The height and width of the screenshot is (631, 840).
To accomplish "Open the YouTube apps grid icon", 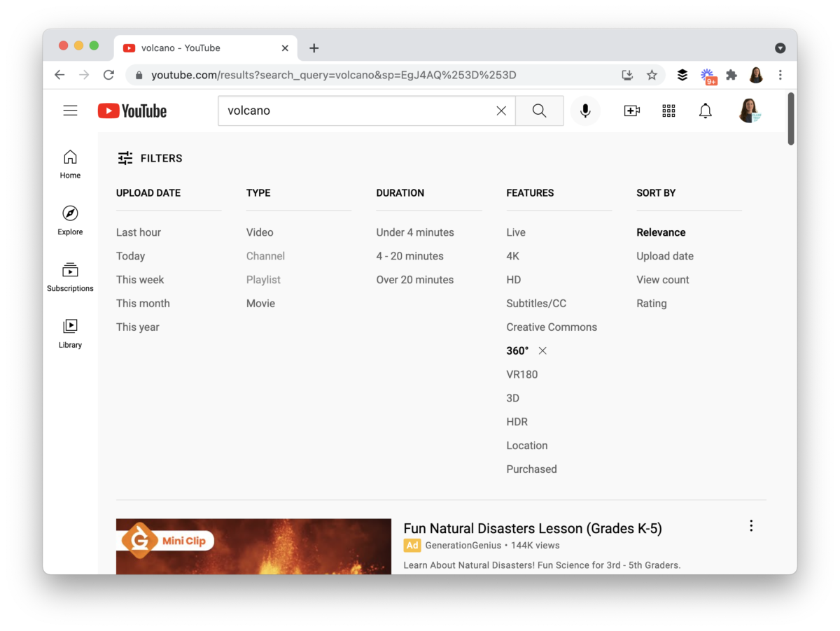I will pos(668,111).
